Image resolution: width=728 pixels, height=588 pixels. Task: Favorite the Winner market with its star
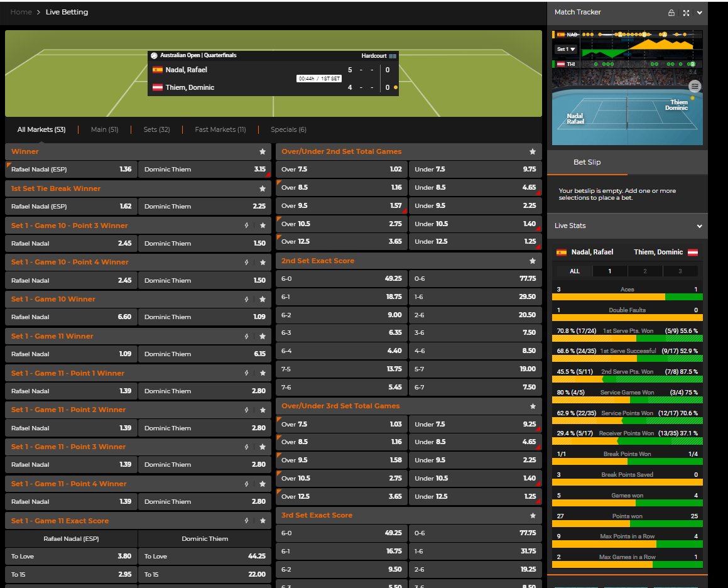(263, 151)
